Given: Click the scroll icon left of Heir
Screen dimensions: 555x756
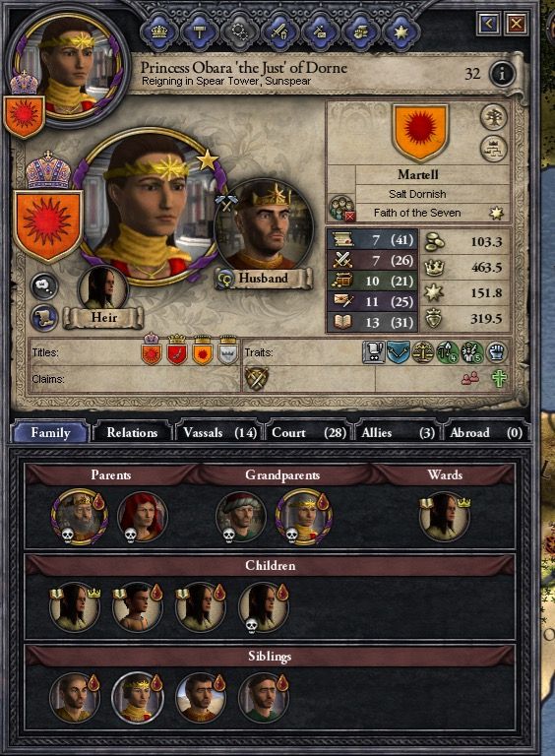Looking at the screenshot, I should pos(44,318).
